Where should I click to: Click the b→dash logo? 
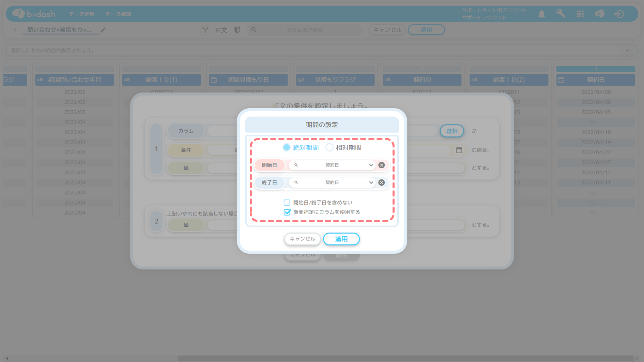(33, 14)
